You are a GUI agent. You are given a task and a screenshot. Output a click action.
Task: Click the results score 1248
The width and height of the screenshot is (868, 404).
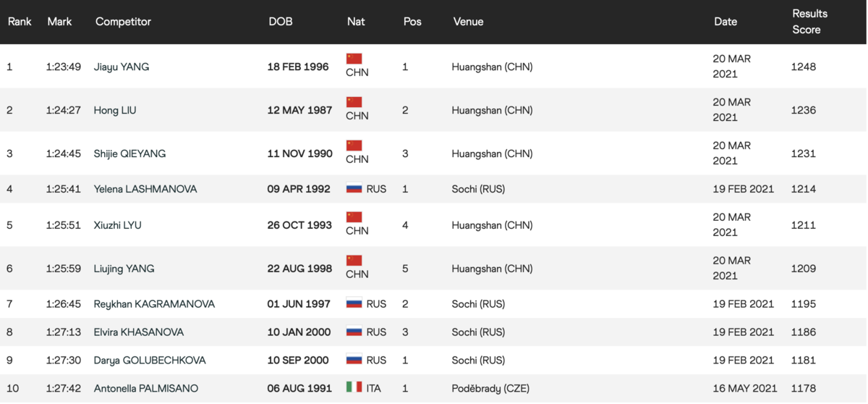coord(804,67)
